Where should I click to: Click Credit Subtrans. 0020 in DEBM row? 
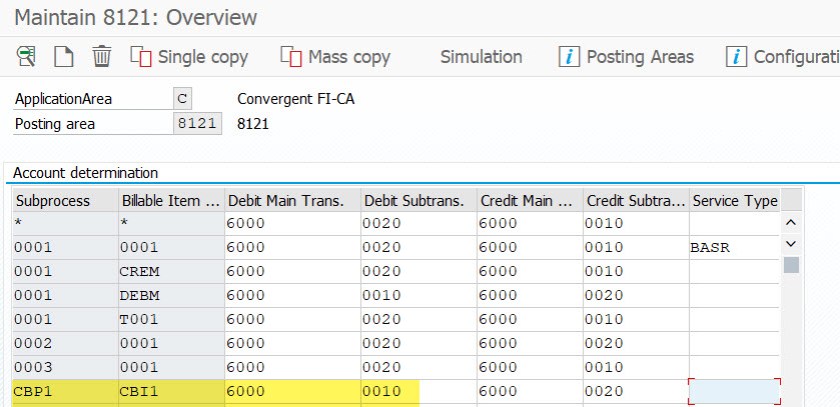point(636,296)
